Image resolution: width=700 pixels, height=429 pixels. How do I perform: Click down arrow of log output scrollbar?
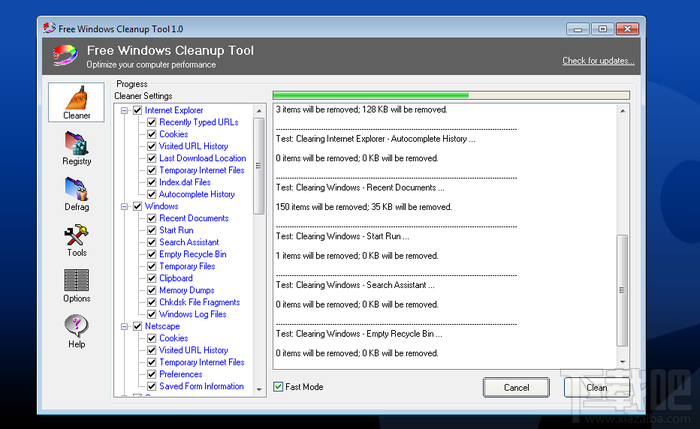click(x=622, y=362)
